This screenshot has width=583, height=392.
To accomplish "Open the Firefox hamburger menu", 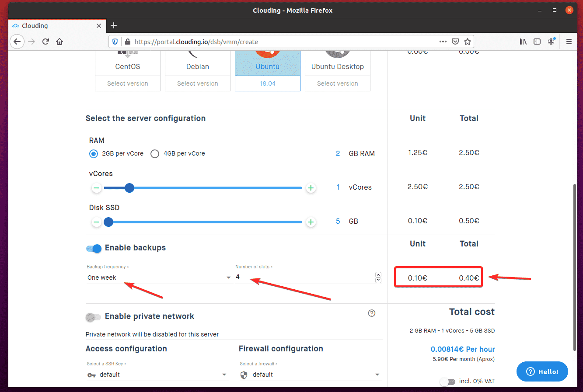I will pos(569,42).
